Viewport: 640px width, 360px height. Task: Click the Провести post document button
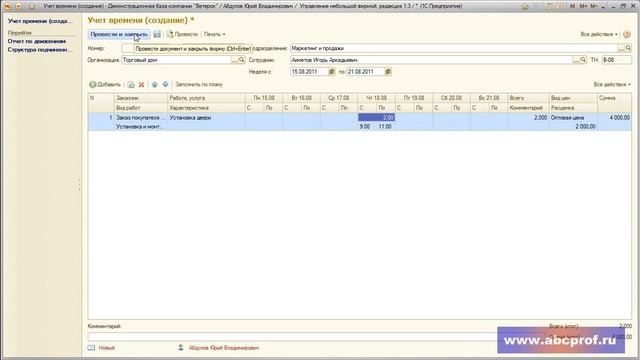[x=182, y=34]
